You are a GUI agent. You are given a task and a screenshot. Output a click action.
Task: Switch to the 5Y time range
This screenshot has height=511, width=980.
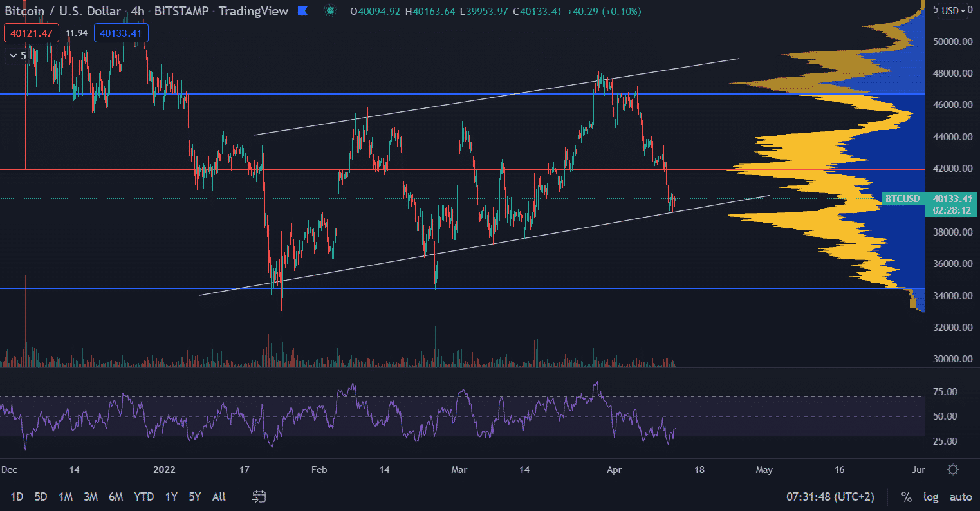(x=194, y=497)
